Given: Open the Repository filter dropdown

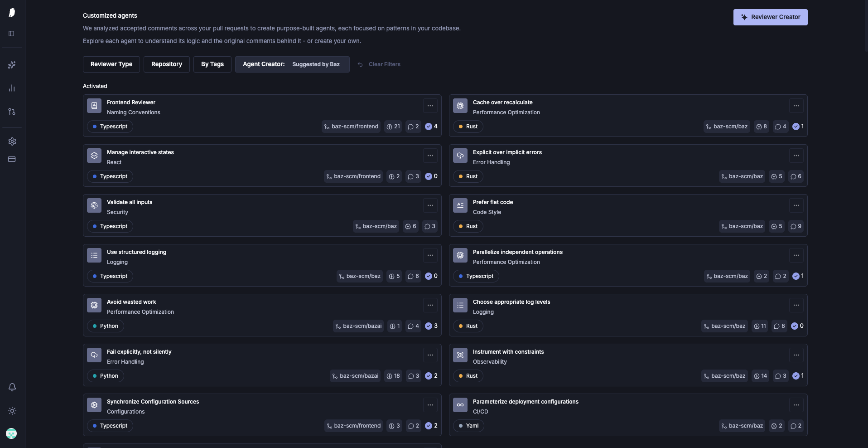Looking at the screenshot, I should tap(167, 64).
